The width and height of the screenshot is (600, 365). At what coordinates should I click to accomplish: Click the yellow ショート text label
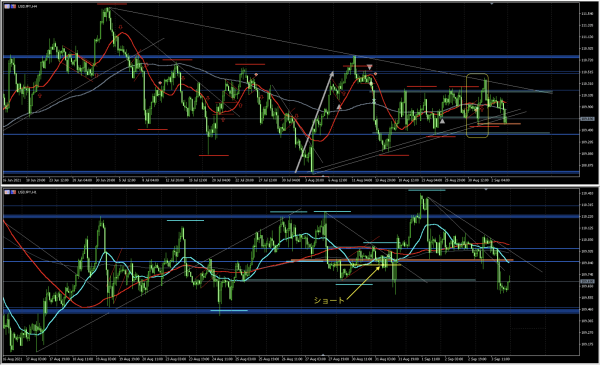(329, 301)
